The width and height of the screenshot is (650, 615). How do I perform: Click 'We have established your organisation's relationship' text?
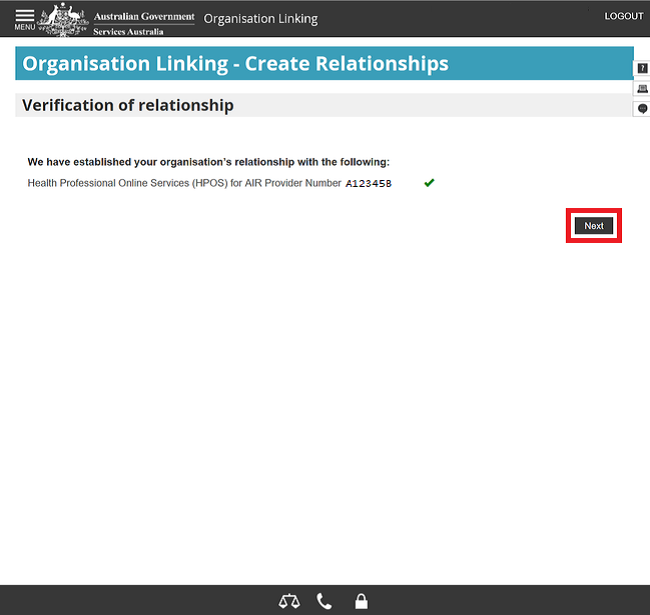point(161,162)
